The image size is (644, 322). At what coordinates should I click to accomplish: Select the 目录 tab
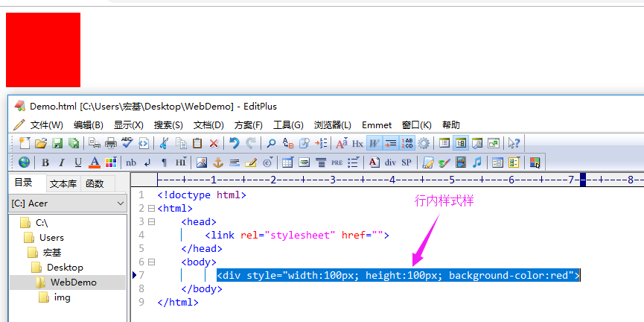coord(23,183)
